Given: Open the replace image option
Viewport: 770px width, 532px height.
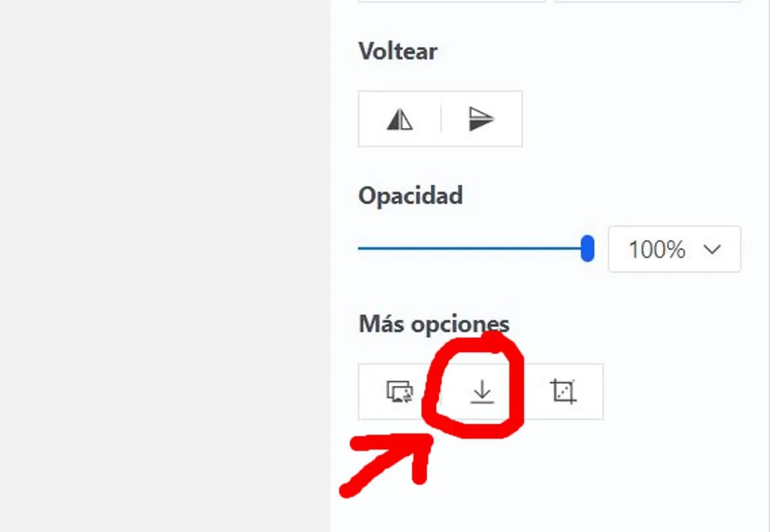Looking at the screenshot, I should 399,392.
